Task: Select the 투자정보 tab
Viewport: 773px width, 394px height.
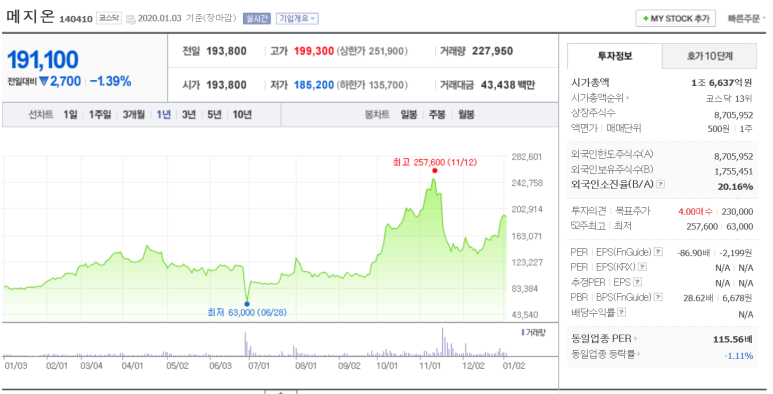Action: coord(614,56)
